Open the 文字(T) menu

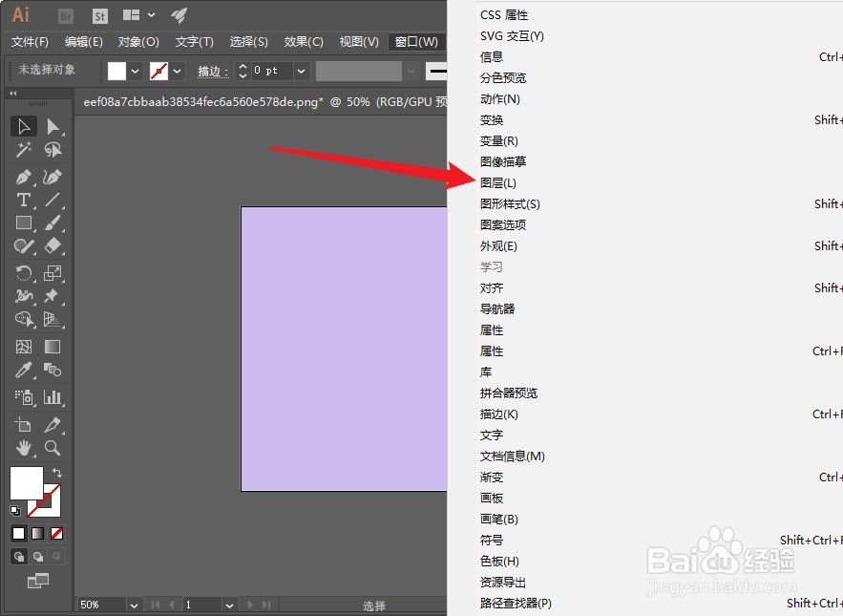click(x=194, y=41)
